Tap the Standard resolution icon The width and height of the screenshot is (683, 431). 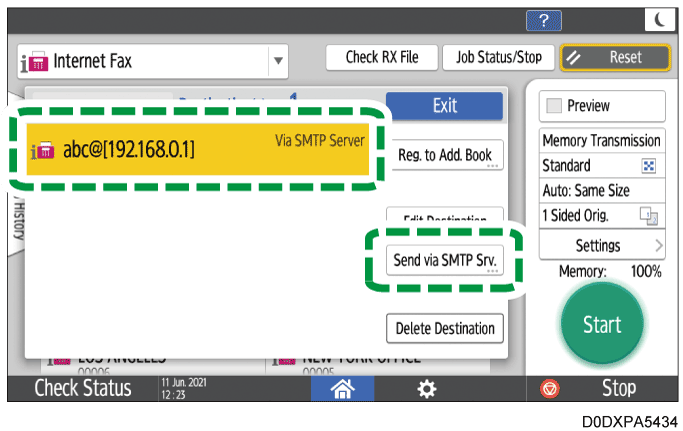(x=648, y=166)
